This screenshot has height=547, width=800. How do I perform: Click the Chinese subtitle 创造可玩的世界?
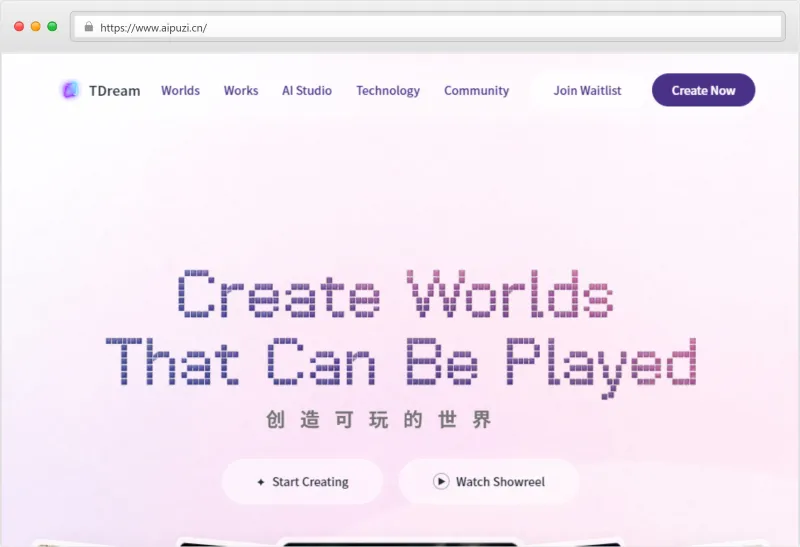tap(379, 419)
